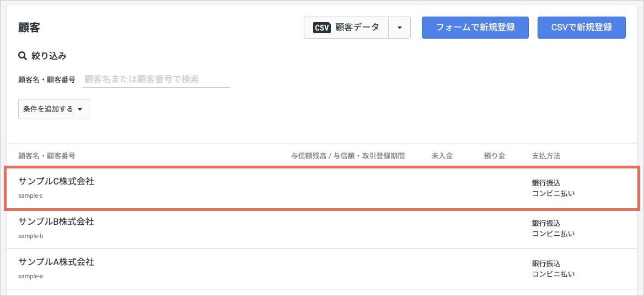Click the 預り金 column header

tap(495, 156)
